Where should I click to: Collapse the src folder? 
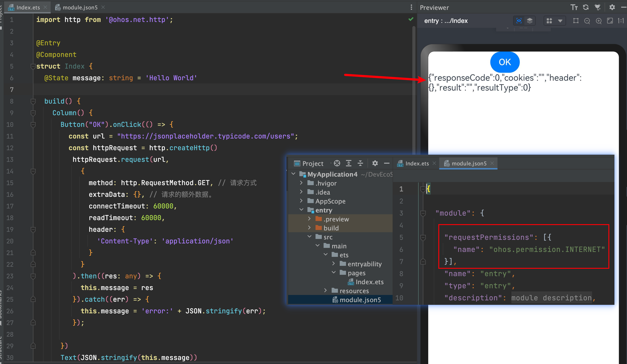(x=309, y=237)
